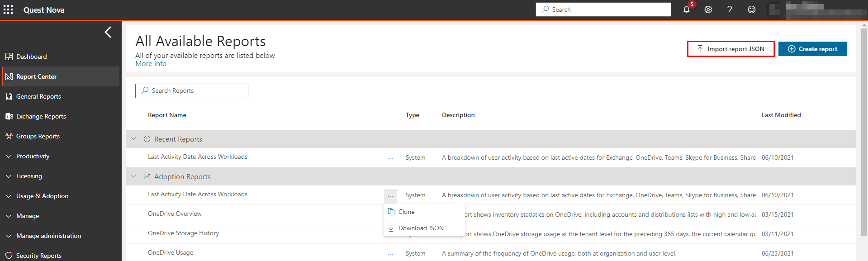868x261 pixels.
Task: Collapse the sidebar with the back arrow
Action: pyautogui.click(x=108, y=32)
